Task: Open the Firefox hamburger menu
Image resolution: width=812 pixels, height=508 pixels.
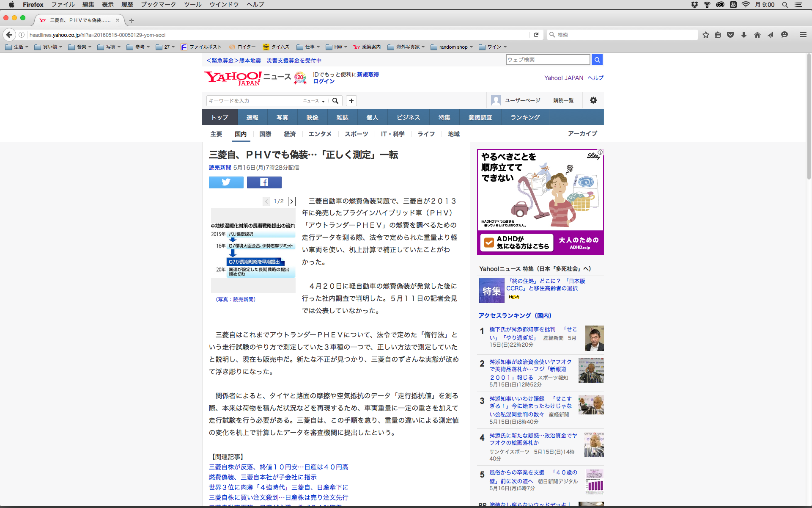Action: (803, 35)
